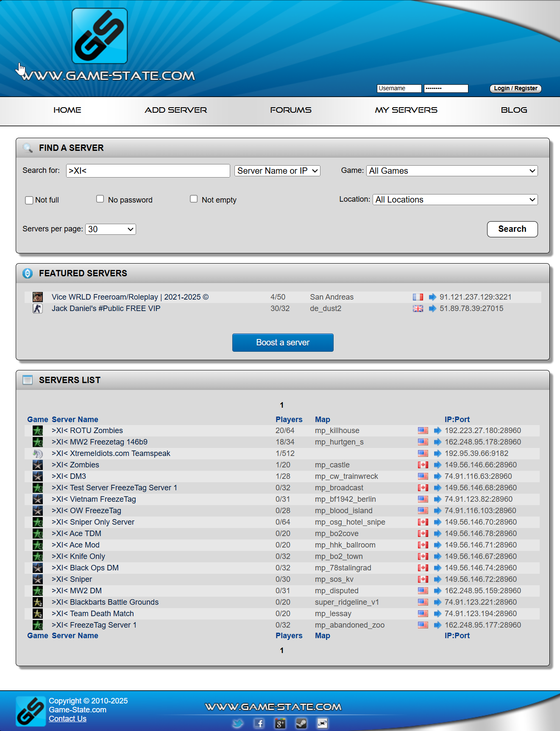Image resolution: width=560 pixels, height=731 pixels.
Task: Click game icon for Vice WRLD server
Action: tap(38, 297)
